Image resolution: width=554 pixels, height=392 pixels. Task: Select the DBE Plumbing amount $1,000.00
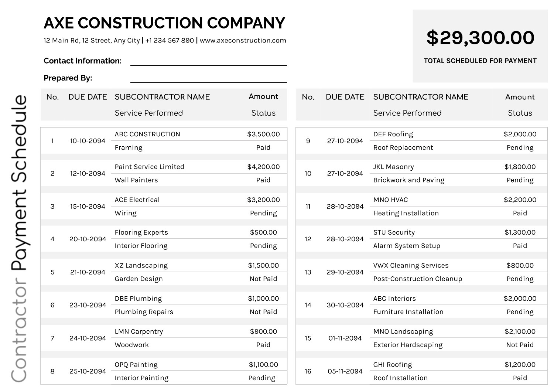[263, 299]
